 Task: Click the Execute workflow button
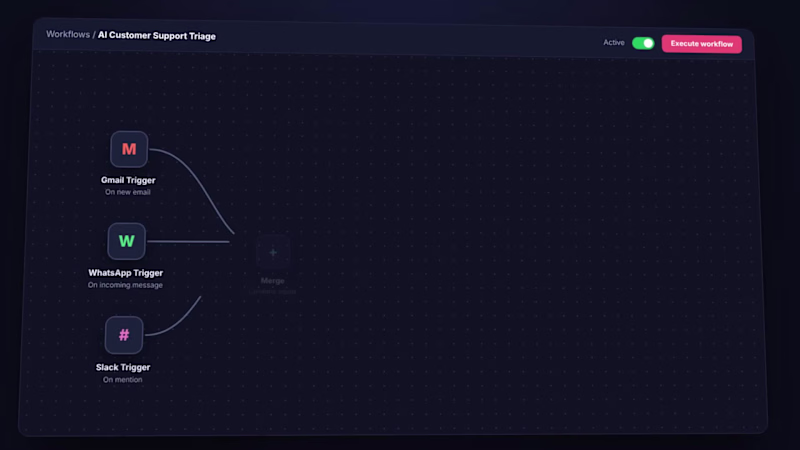point(702,44)
